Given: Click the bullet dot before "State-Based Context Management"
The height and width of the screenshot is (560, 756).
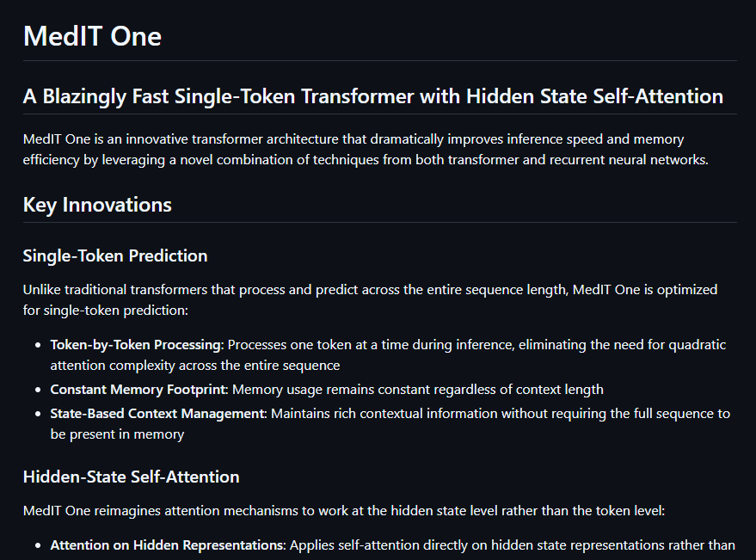Looking at the screenshot, I should 39,414.
